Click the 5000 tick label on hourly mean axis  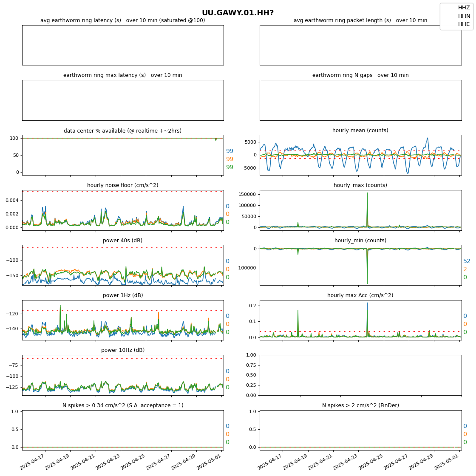pyautogui.click(x=250, y=142)
